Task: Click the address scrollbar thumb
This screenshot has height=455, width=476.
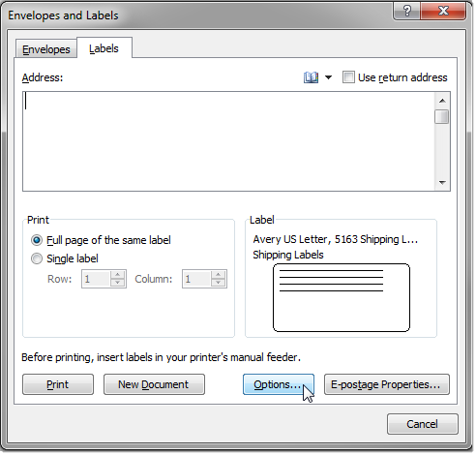Action: (442, 117)
